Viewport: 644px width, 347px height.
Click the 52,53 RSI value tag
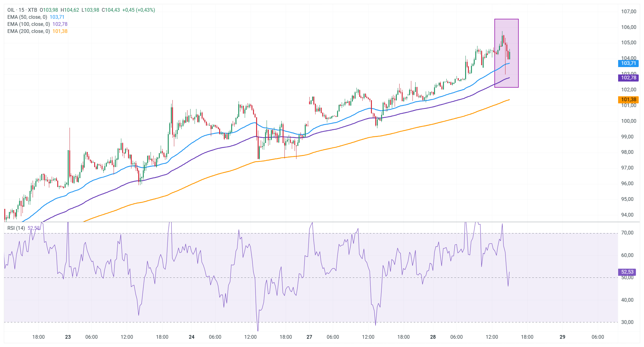pyautogui.click(x=627, y=272)
